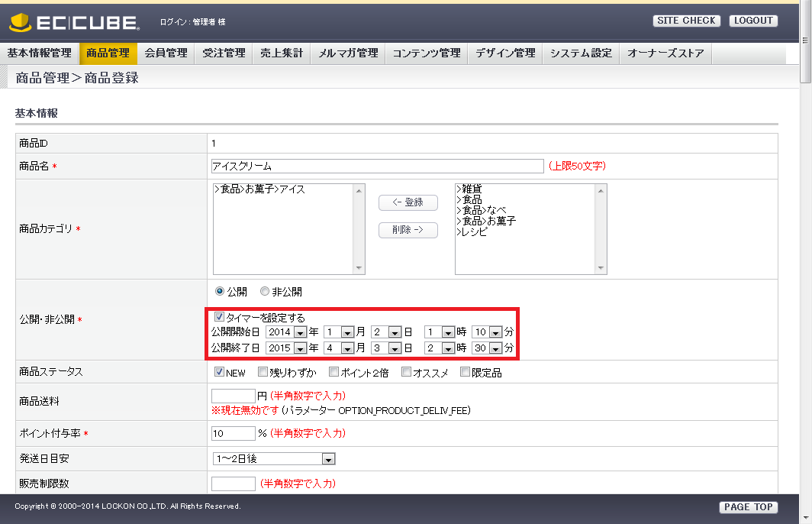The height and width of the screenshot is (524, 812).
Task: Open the デザイン管理 menu
Action: click(x=505, y=53)
